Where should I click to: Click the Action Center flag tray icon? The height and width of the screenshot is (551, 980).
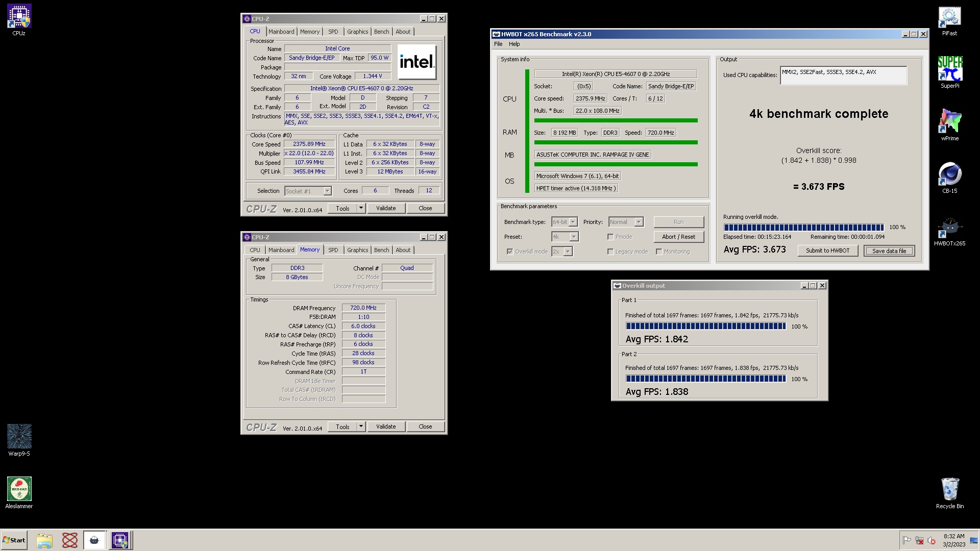[x=907, y=540]
